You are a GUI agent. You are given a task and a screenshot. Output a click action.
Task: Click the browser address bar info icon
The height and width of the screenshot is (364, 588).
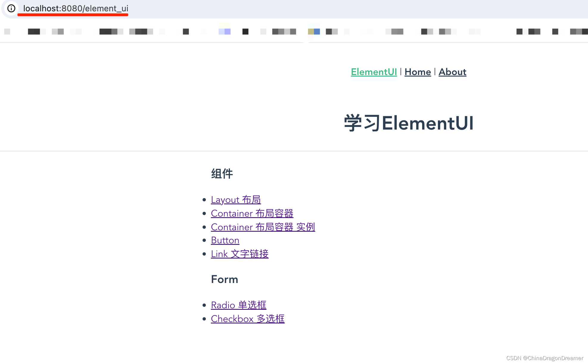pyautogui.click(x=12, y=8)
